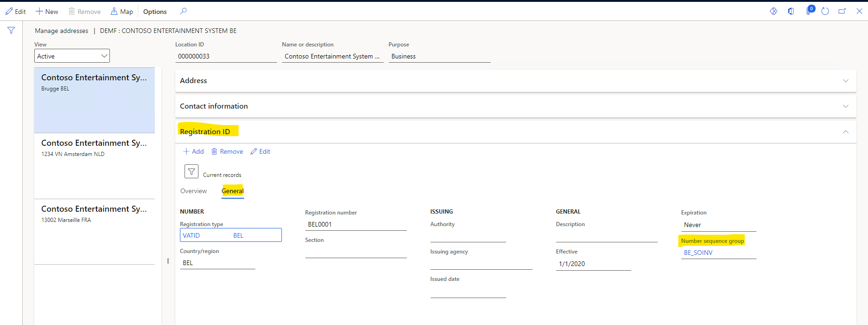868x325 pixels.
Task: Click the search magnifier icon in toolbar
Action: (x=184, y=11)
